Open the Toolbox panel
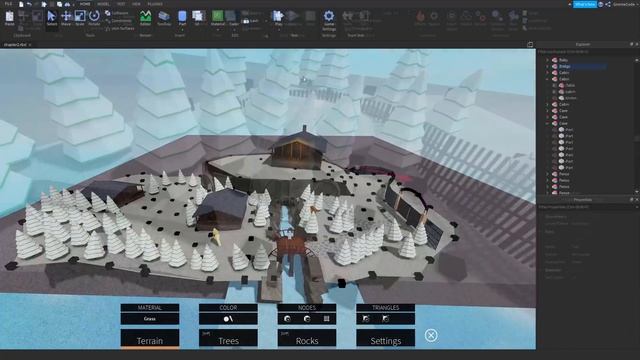This screenshot has height=360, width=640. (164, 18)
